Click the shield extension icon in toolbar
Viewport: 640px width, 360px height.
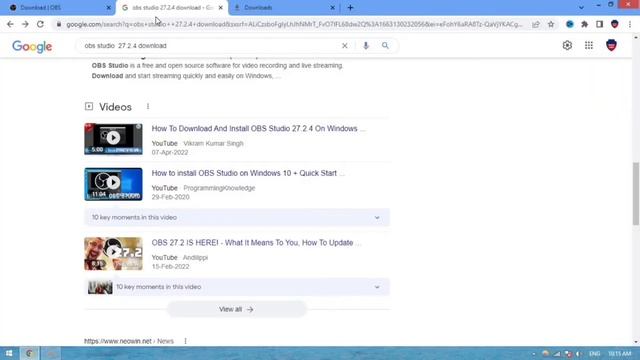coord(615,24)
